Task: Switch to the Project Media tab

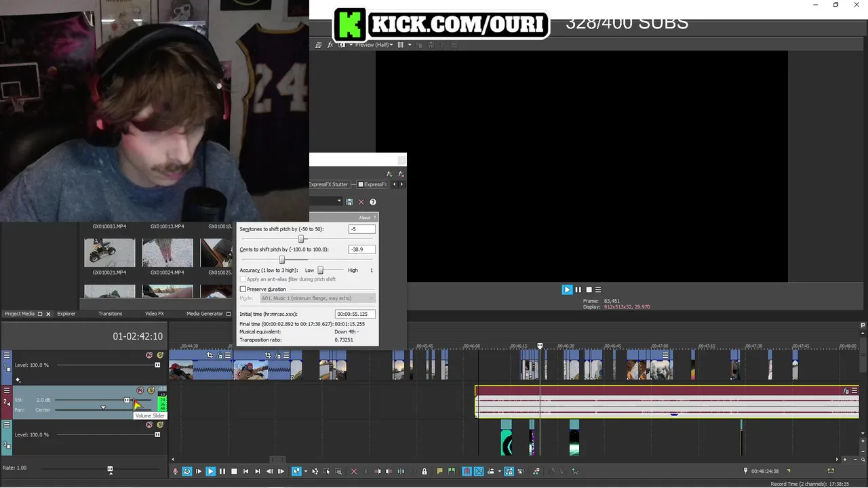Action: [x=20, y=314]
